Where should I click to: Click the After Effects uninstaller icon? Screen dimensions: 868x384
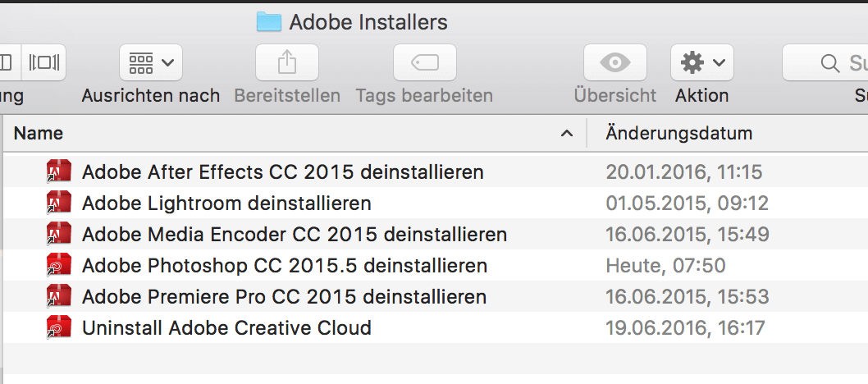coord(59,171)
